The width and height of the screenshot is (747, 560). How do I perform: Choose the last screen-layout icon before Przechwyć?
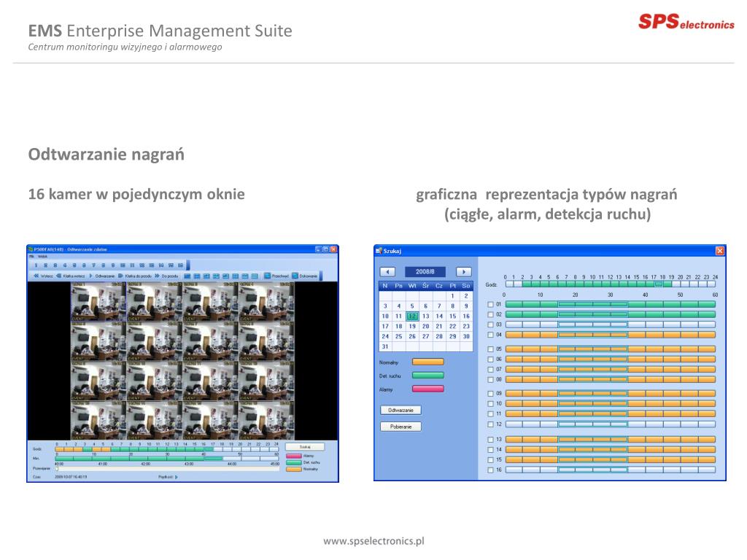coord(255,276)
